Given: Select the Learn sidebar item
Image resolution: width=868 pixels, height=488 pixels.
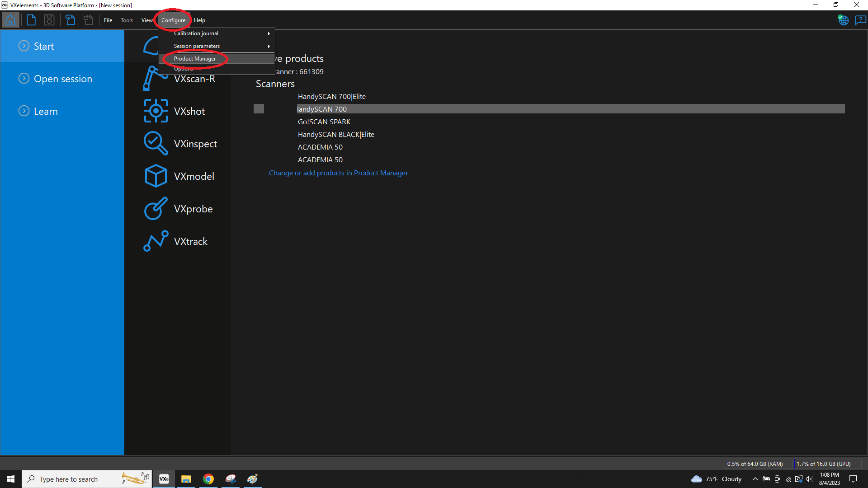Looking at the screenshot, I should point(62,111).
